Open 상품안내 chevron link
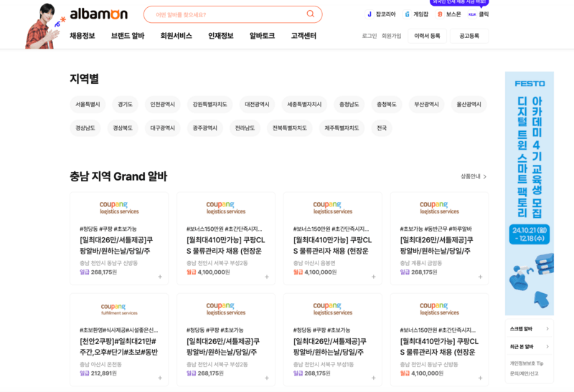Image resolution: width=574 pixels, height=392 pixels. (x=474, y=176)
